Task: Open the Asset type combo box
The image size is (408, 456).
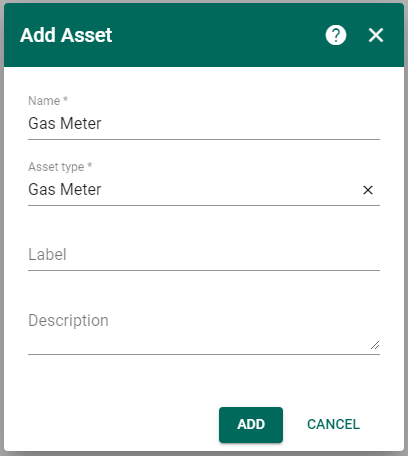Action: [193, 190]
